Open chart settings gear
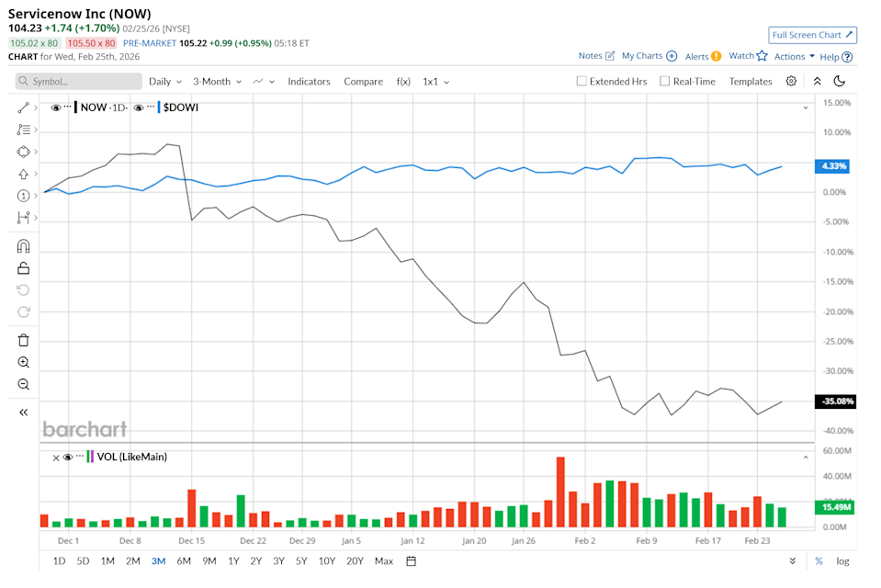Image resolution: width=881 pixels, height=588 pixels. [791, 81]
